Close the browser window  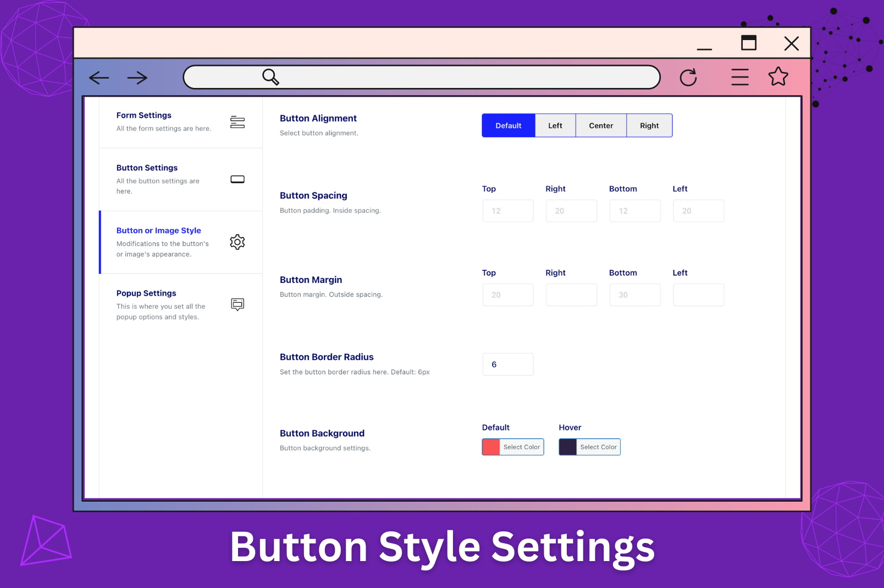pyautogui.click(x=792, y=43)
